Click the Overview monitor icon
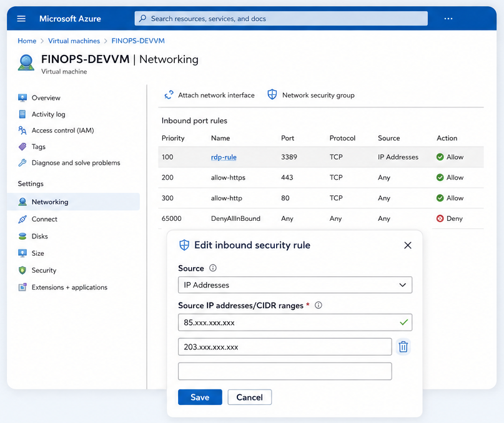This screenshot has width=504, height=423. 22,98
